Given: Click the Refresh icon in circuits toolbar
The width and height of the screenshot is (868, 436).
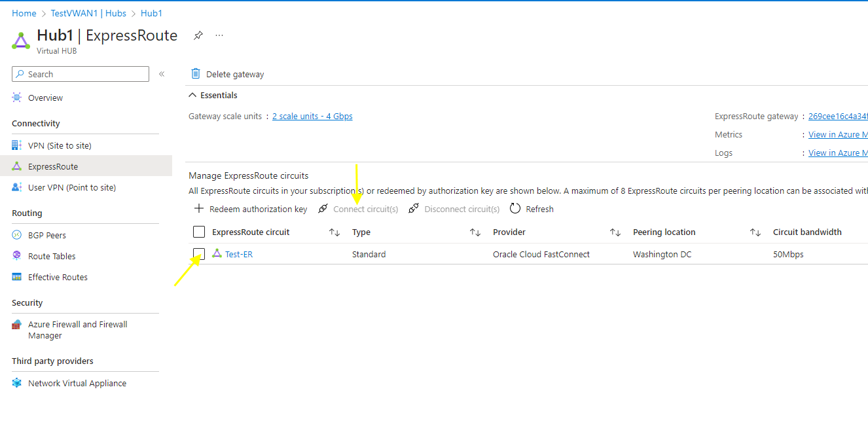Looking at the screenshot, I should pyautogui.click(x=515, y=209).
